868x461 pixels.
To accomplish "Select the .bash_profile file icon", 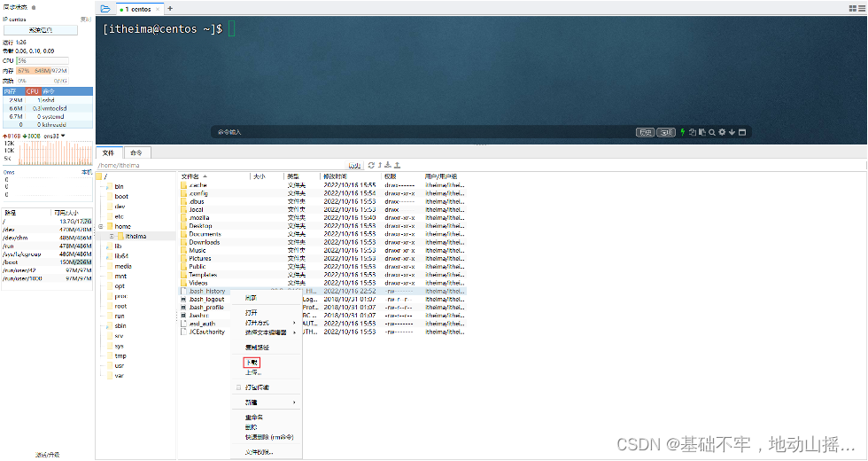I will coord(184,308).
